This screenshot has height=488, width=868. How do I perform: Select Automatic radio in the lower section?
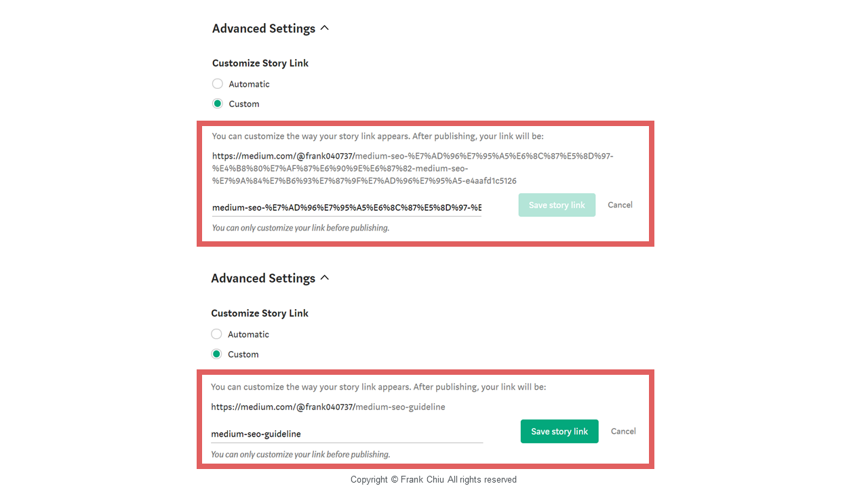tap(216, 334)
